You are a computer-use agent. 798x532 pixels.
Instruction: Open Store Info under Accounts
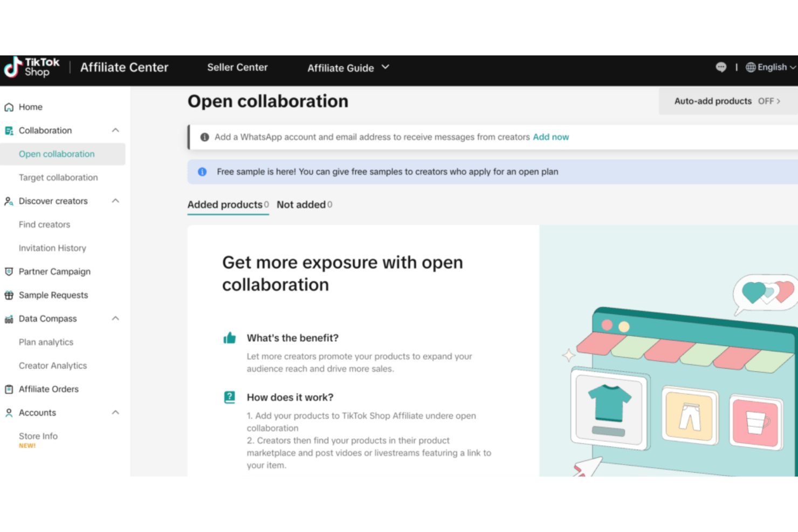pyautogui.click(x=38, y=436)
